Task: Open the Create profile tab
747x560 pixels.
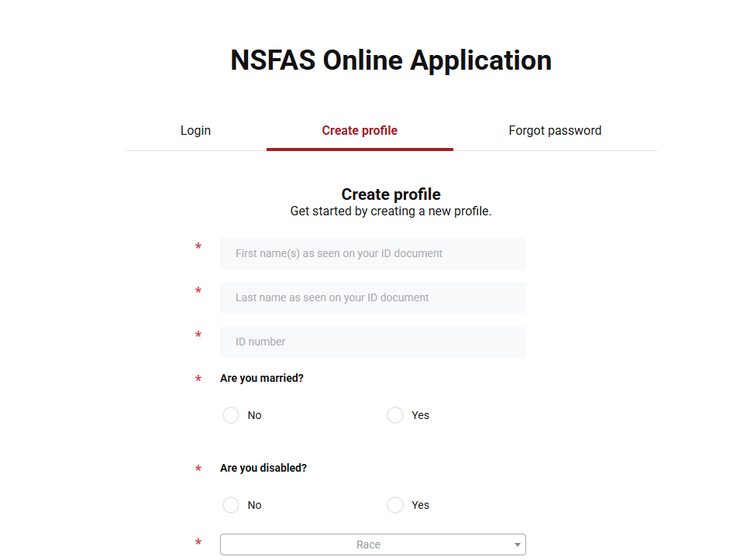Action: [360, 130]
